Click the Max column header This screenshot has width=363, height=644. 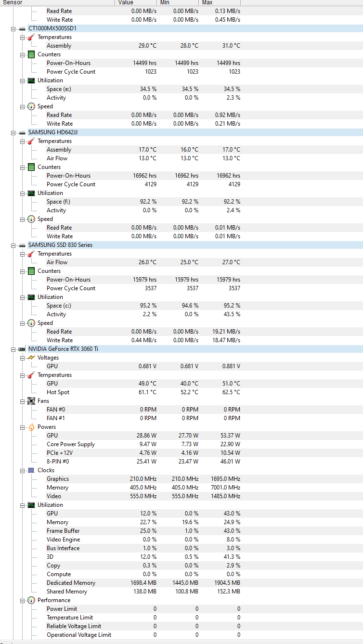point(220,3)
